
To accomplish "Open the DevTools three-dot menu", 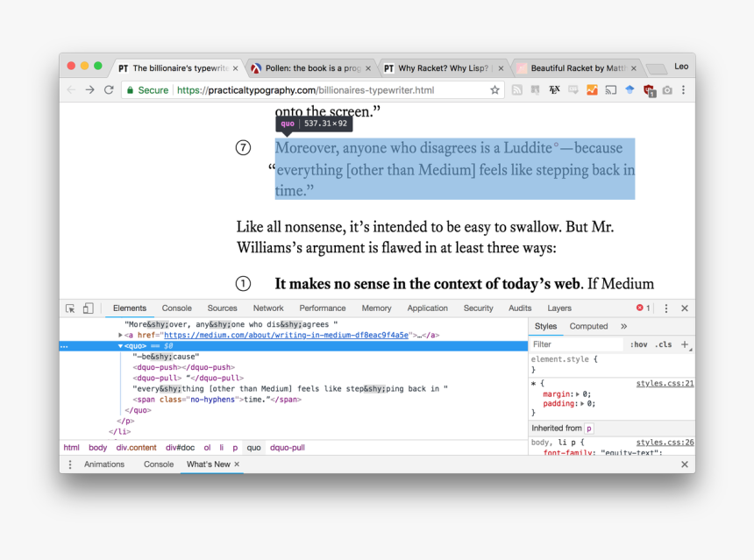I will [666, 308].
